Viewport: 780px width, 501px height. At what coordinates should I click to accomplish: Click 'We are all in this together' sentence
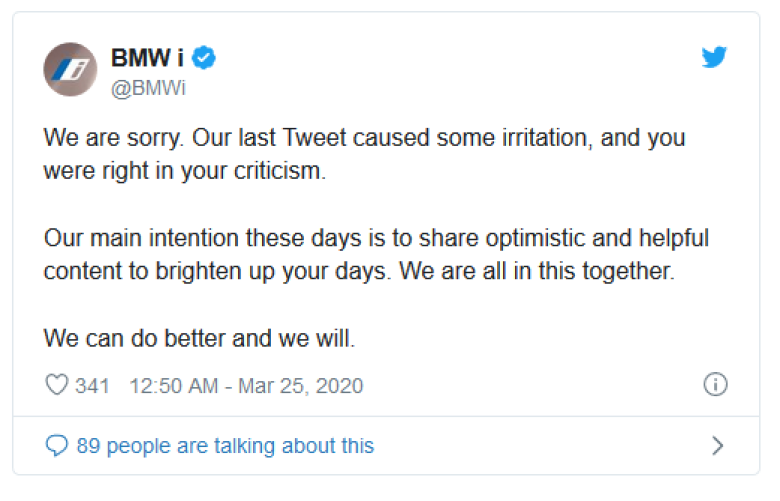(537, 272)
